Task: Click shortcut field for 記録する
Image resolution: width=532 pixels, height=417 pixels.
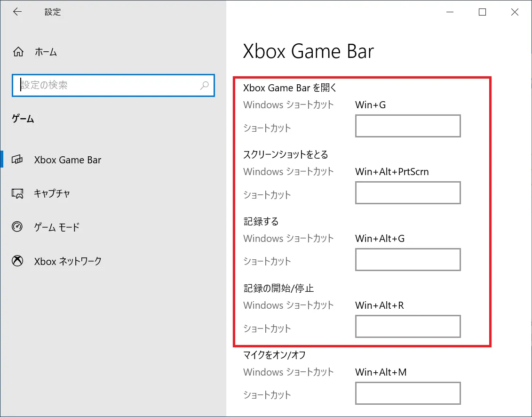Action: (x=408, y=260)
